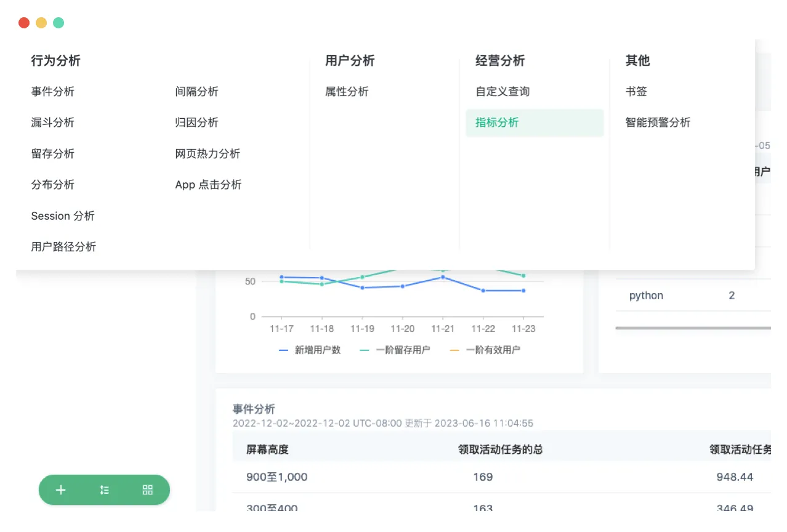Toggle 一阶有效用户 legend series
This screenshot has height=532, width=787.
(485, 350)
